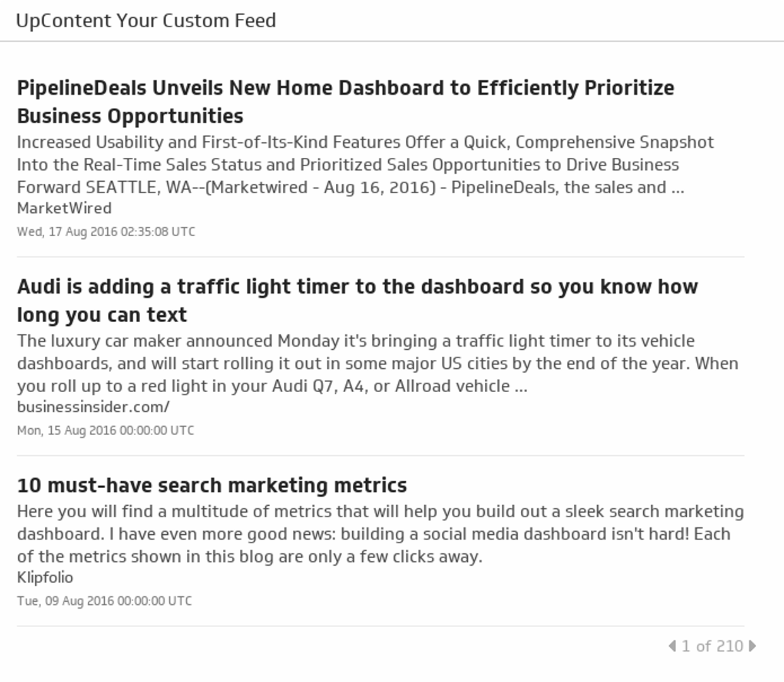Screen dimensions: 784x682
Task: Go to the next feed page arrow
Action: [752, 646]
